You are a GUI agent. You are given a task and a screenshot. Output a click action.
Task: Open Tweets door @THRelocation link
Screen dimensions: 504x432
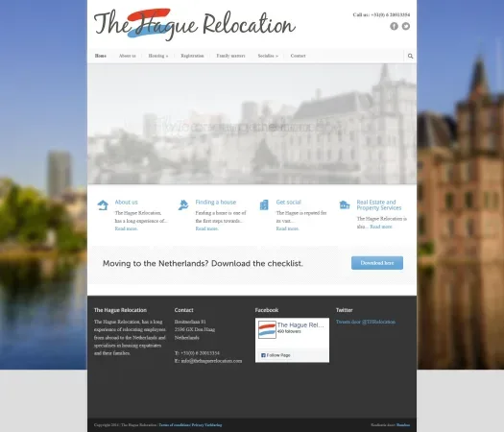coord(366,322)
